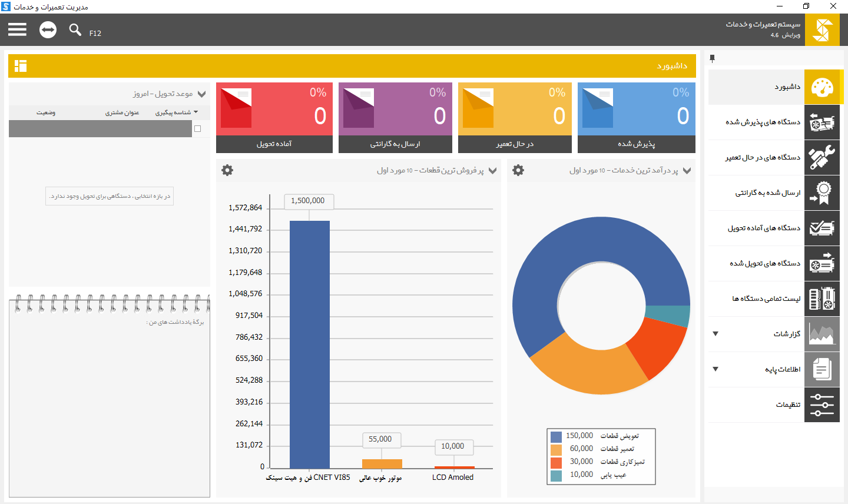The height and width of the screenshot is (504, 848).
Task: Open ارسال شده به گارانتی badge icon
Action: click(822, 193)
